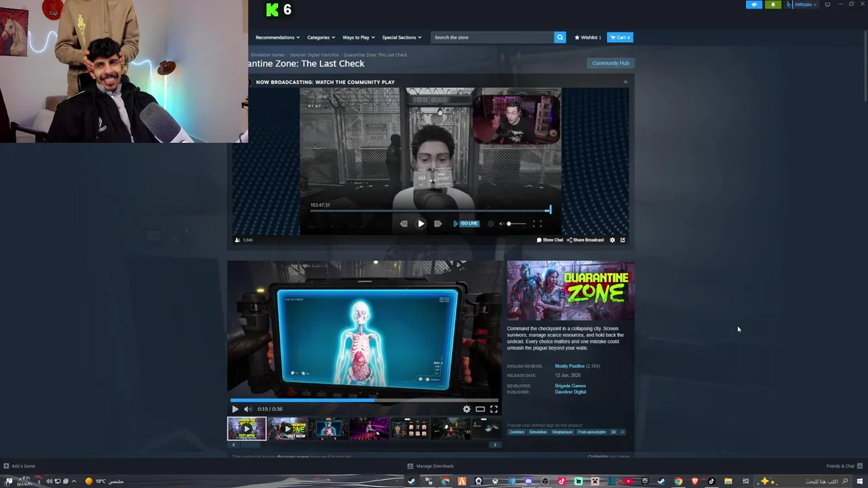868x488 pixels.
Task: Seek on the broadcast timeline bar
Action: click(431, 211)
